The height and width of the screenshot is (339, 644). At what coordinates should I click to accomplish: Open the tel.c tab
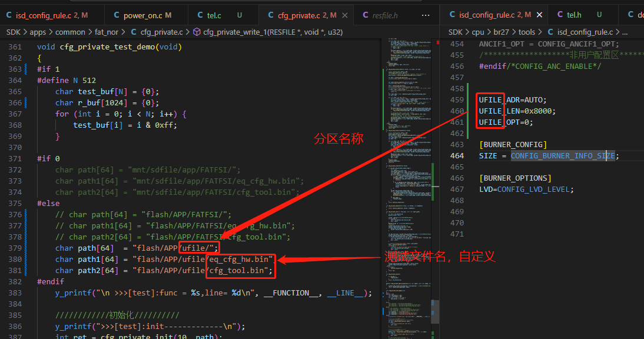click(x=220, y=15)
